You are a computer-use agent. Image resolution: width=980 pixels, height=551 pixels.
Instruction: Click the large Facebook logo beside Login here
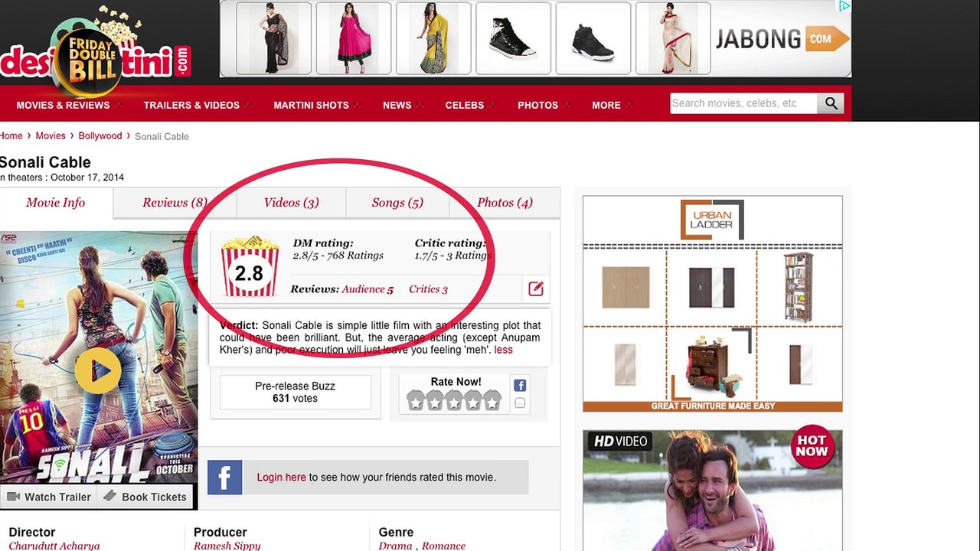pyautogui.click(x=225, y=477)
